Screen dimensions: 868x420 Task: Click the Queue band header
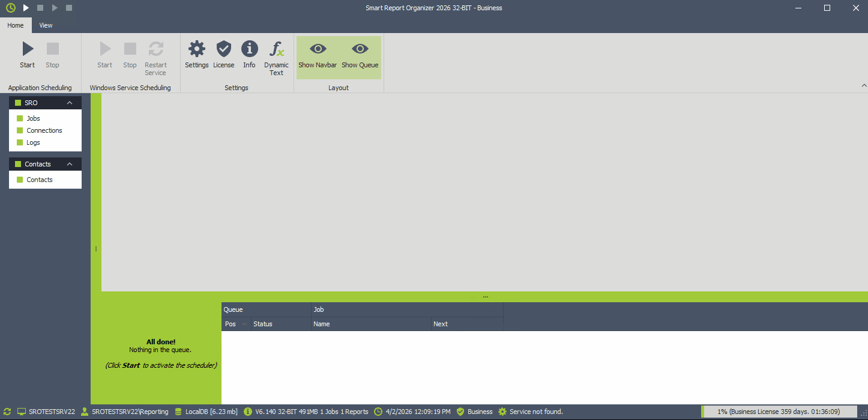(x=266, y=309)
